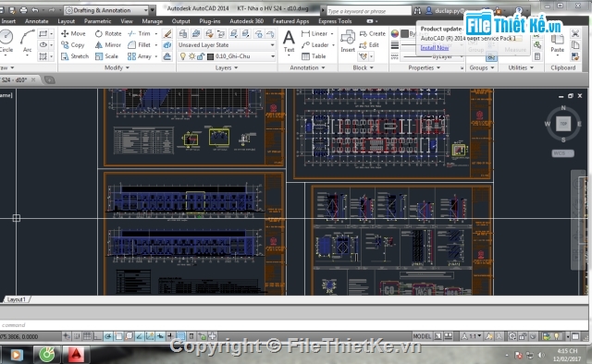Click the Paste clipboard icon
Screen dimensions: 592x364
(557, 42)
